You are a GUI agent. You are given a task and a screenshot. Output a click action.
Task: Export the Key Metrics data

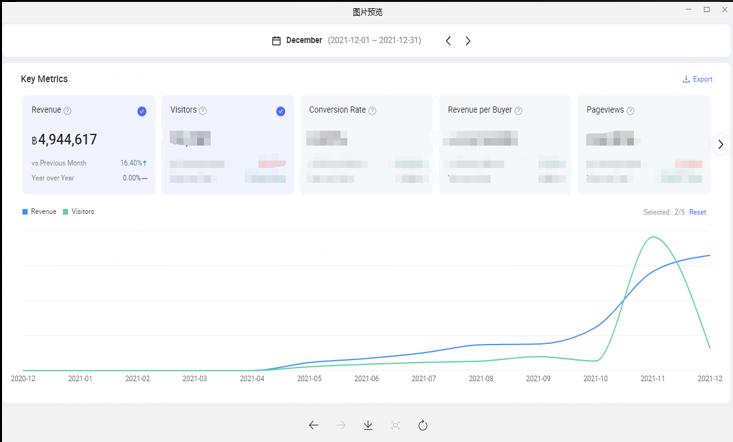697,79
